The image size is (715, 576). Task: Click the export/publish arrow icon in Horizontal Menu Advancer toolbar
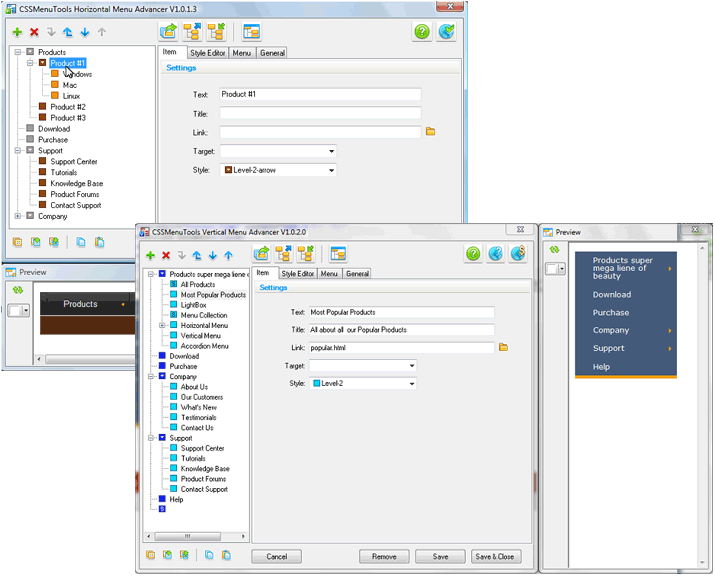click(x=169, y=31)
